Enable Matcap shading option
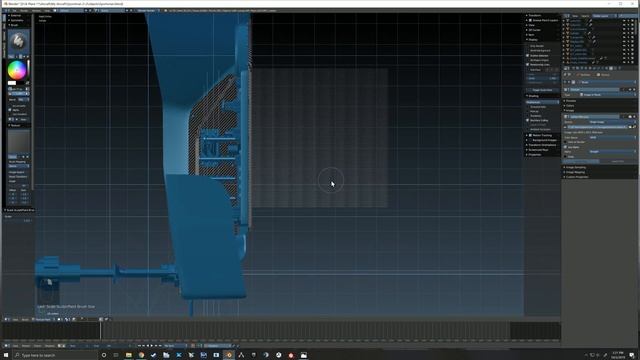Viewport: 640px width, 360px height. [528, 111]
